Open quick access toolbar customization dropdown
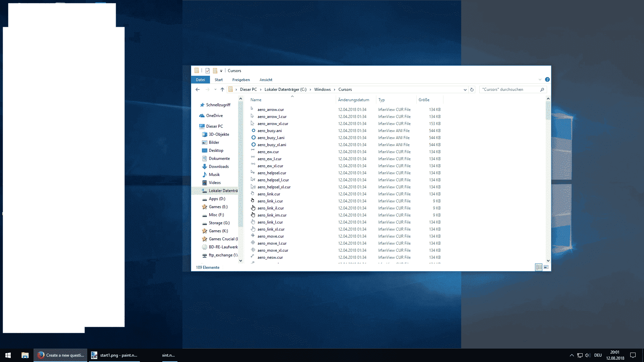Viewport: 644px width, 362px height. 221,71
